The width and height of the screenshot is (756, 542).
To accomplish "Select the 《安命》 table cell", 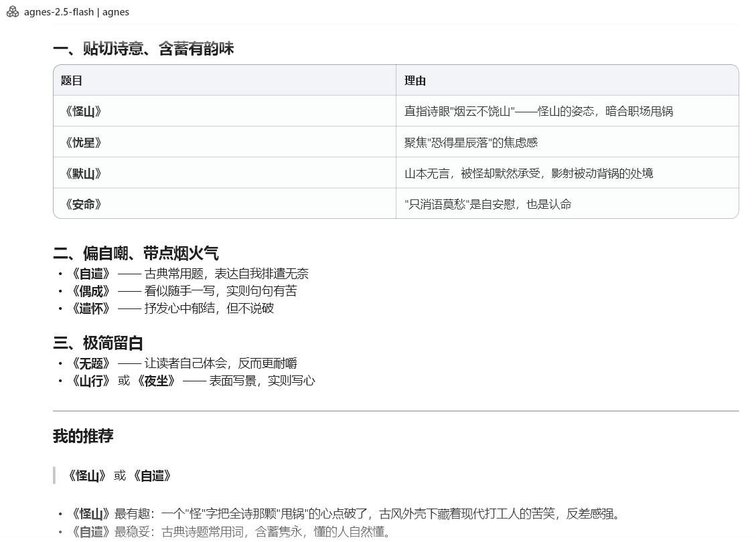I will tap(225, 203).
